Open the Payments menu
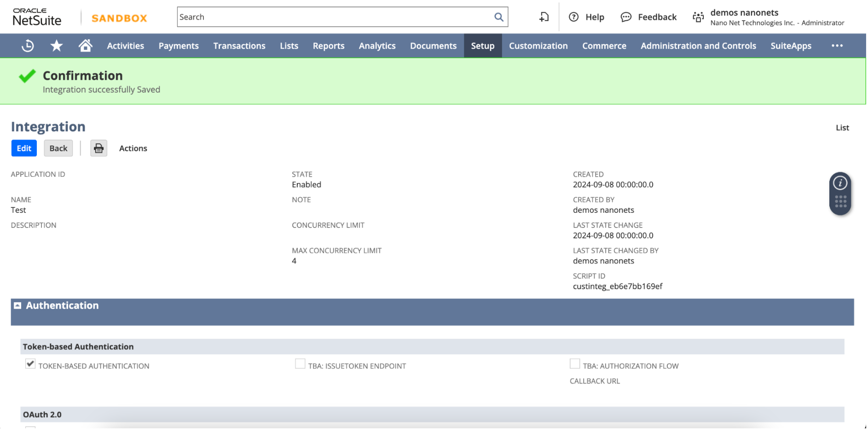The image size is (868, 432). (179, 46)
